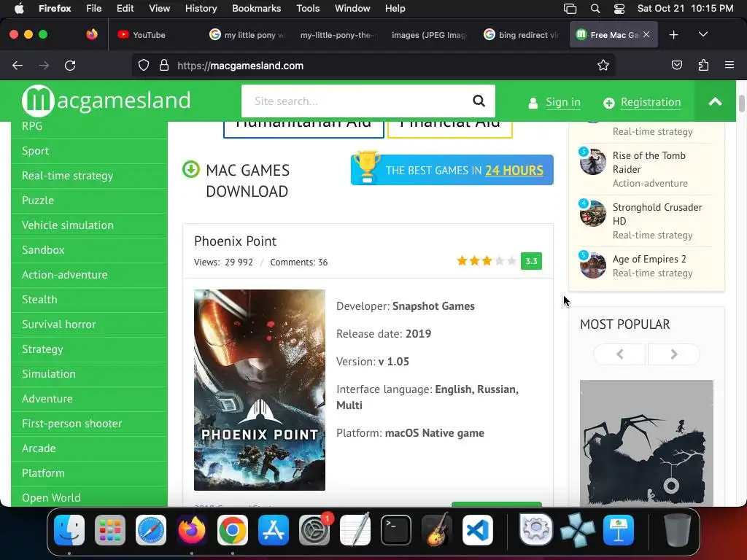Expand the list all tabs dropdown arrow
747x560 pixels.
pos(703,34)
